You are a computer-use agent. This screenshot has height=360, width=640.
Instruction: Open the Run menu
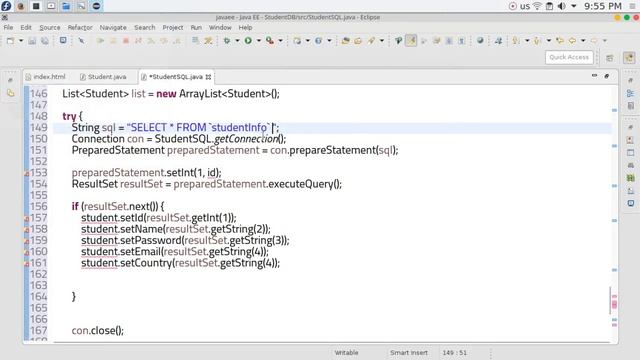(x=196, y=27)
